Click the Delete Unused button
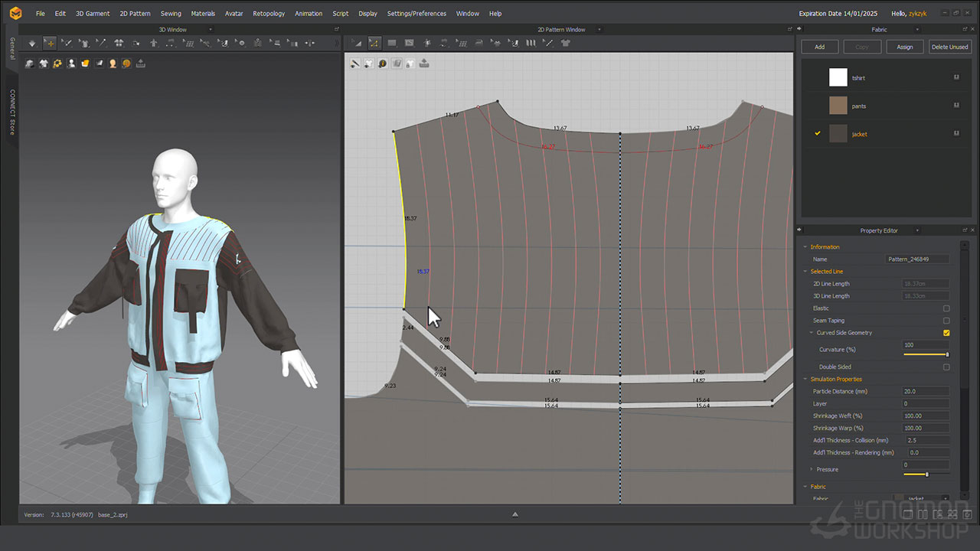Image resolution: width=980 pixels, height=551 pixels. 949,47
